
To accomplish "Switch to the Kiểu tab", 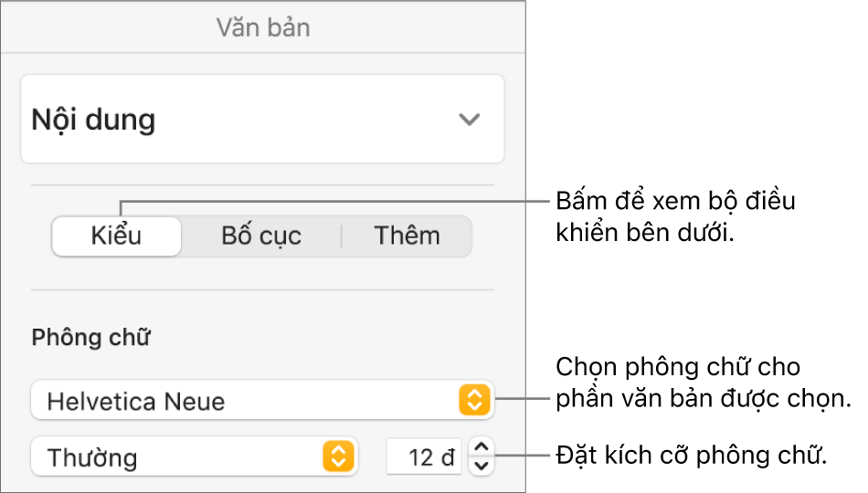I will pyautogui.click(x=117, y=236).
